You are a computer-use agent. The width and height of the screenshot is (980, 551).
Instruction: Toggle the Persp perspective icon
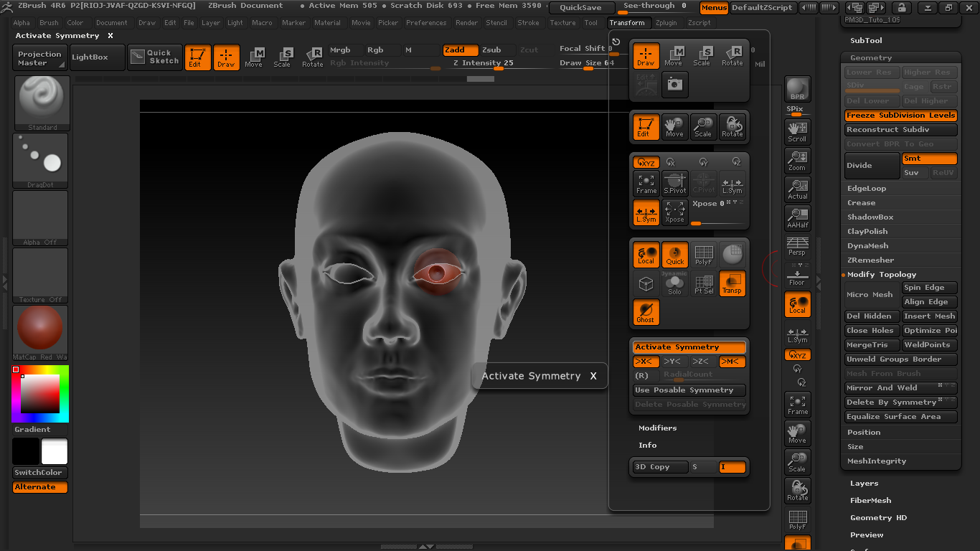pyautogui.click(x=797, y=246)
